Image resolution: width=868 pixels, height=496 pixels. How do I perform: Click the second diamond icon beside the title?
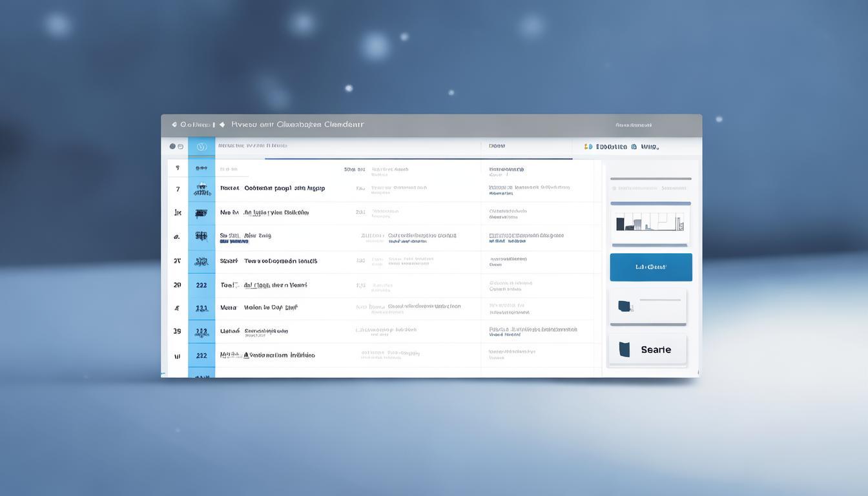click(222, 125)
